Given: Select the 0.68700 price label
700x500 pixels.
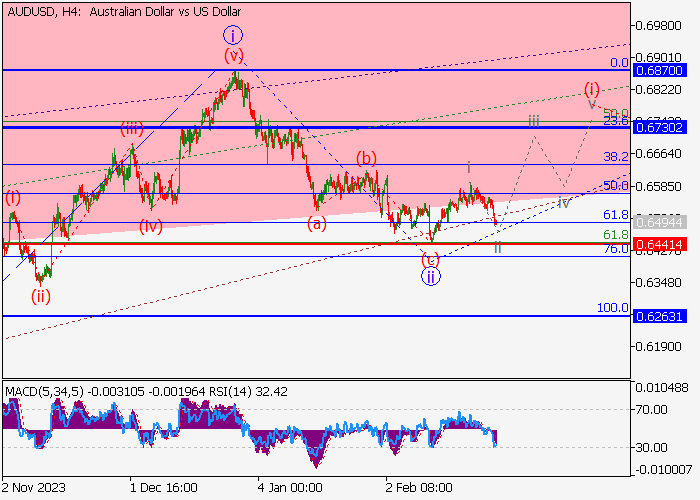Looking at the screenshot, I should [x=659, y=71].
